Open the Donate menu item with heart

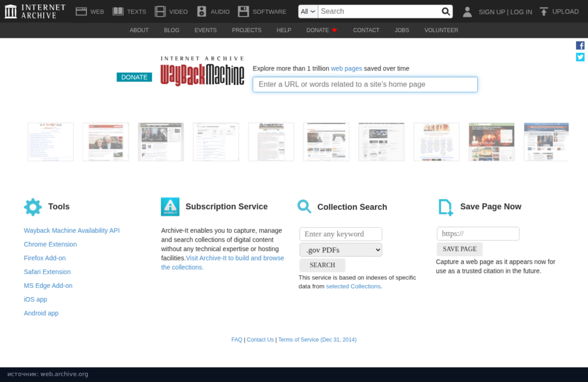click(x=322, y=30)
